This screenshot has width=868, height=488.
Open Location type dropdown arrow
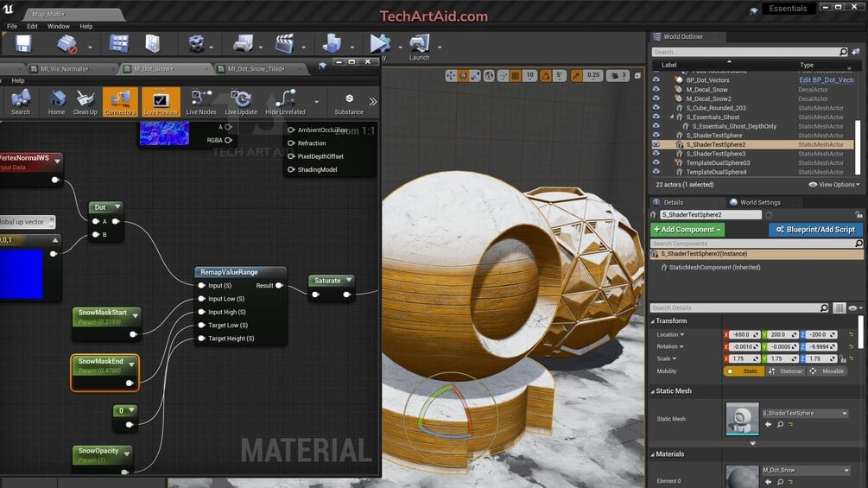click(682, 335)
